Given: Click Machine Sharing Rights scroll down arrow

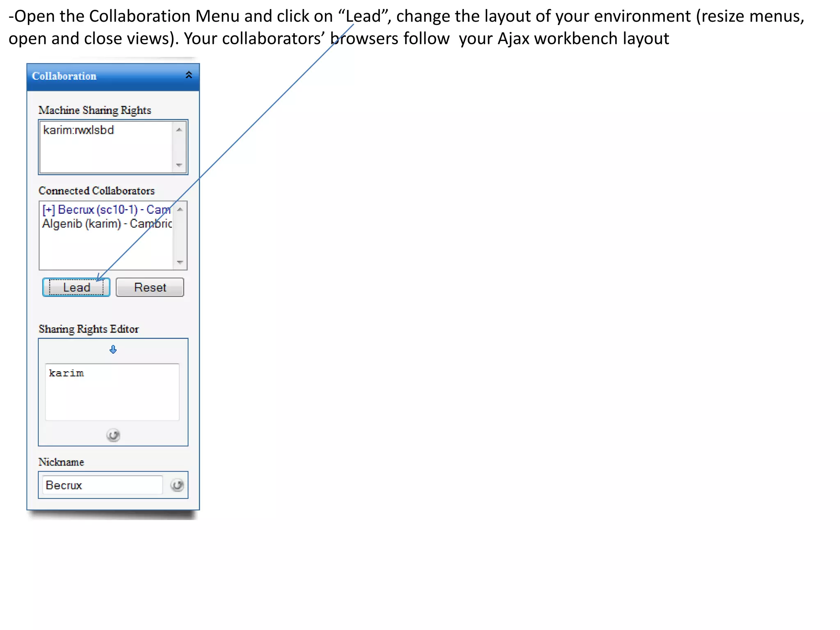Looking at the screenshot, I should [179, 165].
